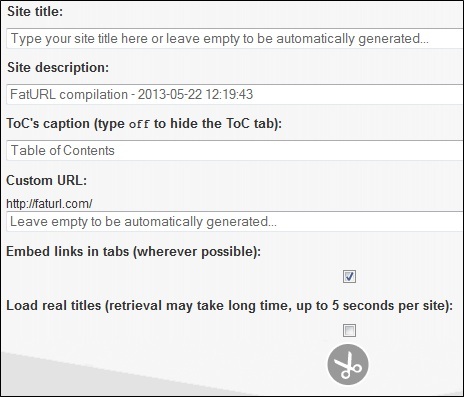Click the monospace 'off' word in ToC label
The image size is (464, 397).
[x=139, y=124]
